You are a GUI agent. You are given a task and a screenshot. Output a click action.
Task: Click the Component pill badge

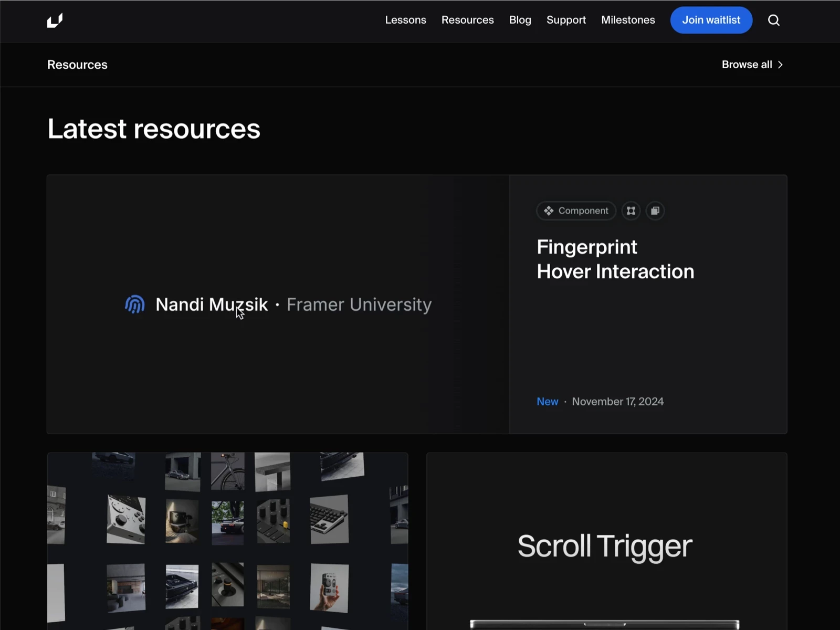[576, 211]
